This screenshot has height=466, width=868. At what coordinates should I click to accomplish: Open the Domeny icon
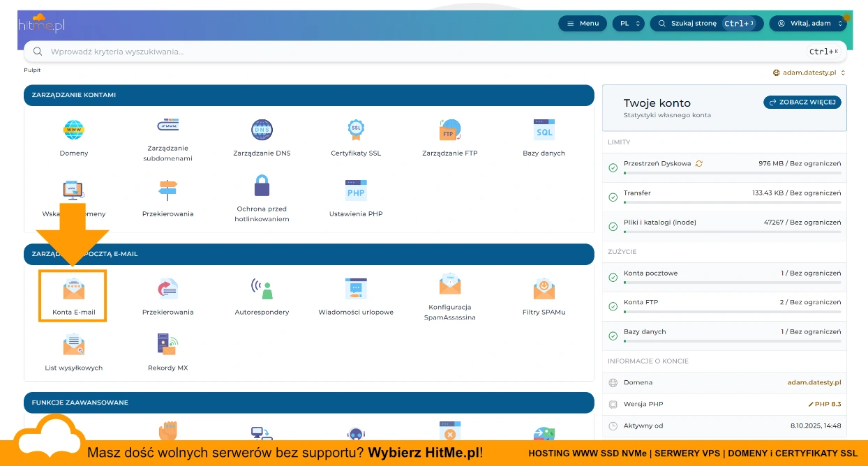(x=74, y=130)
